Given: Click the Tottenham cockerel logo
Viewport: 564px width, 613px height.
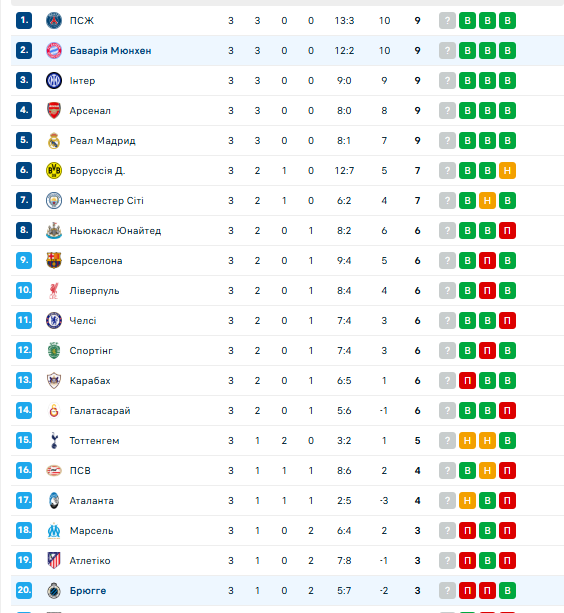Looking at the screenshot, I should tap(54, 441).
